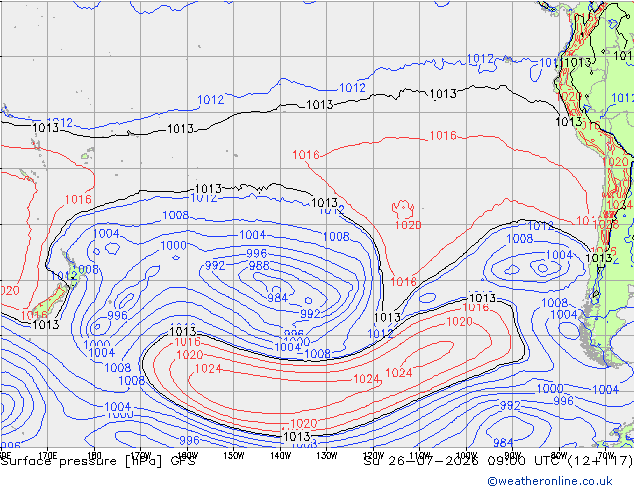This screenshot has height=490, width=634.
Task: Click the blue 1004 label inside the low off Chile
Action: coord(559,255)
